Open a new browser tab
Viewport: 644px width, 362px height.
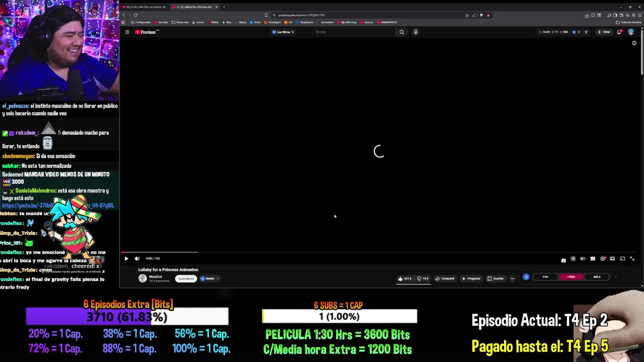[224, 7]
